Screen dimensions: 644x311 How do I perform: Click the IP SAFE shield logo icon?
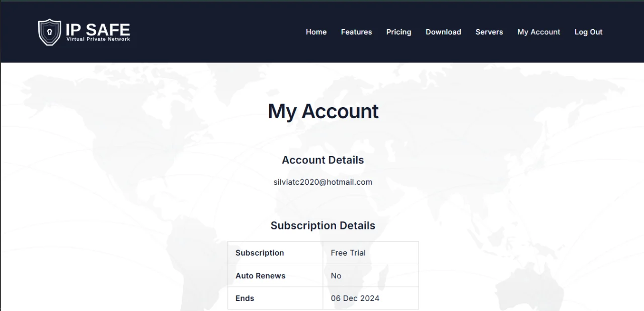click(x=49, y=32)
